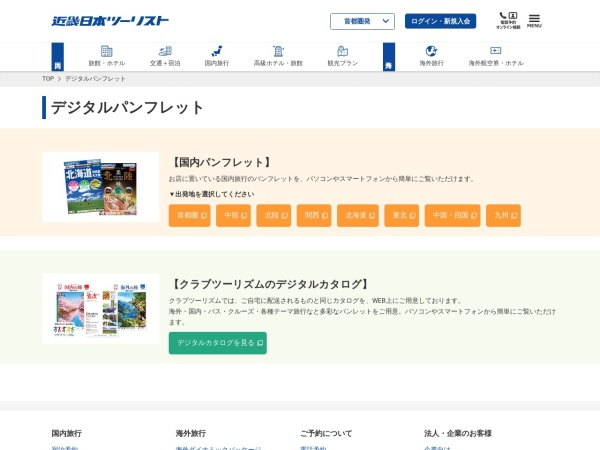
Task: Click the 国内 blue category tab
Action: coord(57,57)
